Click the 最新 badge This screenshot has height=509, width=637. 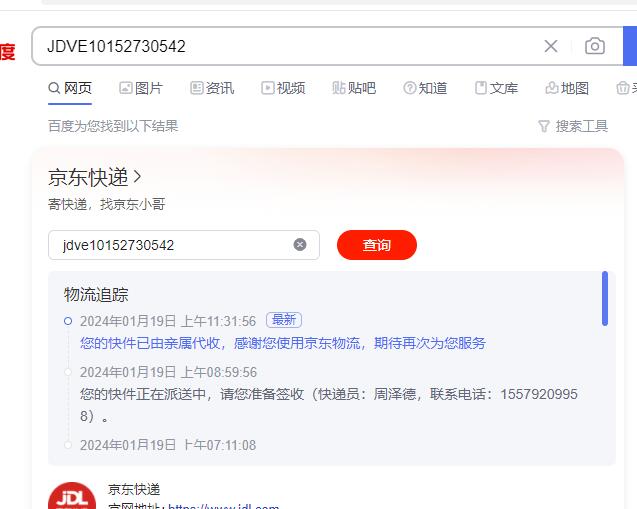(284, 320)
